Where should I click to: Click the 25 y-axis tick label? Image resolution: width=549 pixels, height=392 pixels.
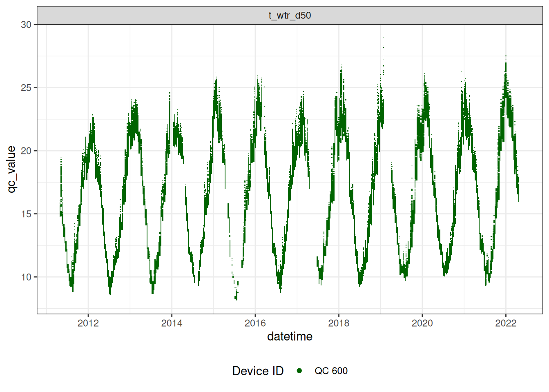[x=26, y=88]
